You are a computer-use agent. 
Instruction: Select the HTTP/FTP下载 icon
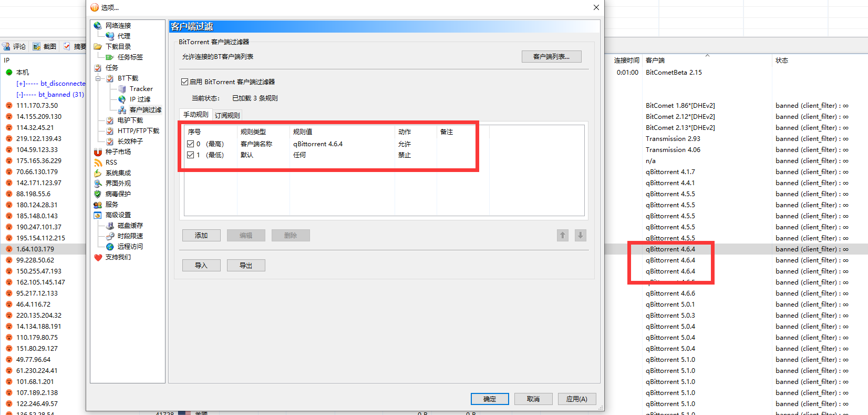(x=110, y=130)
